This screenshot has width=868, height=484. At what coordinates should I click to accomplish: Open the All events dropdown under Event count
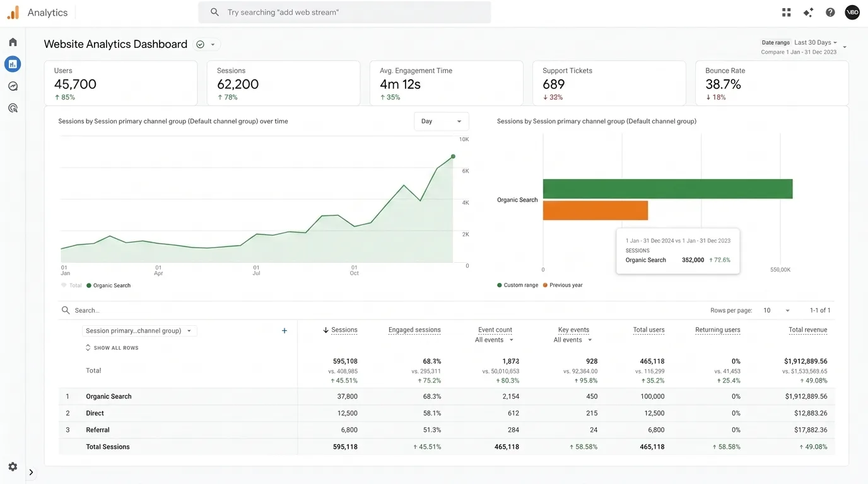click(495, 340)
